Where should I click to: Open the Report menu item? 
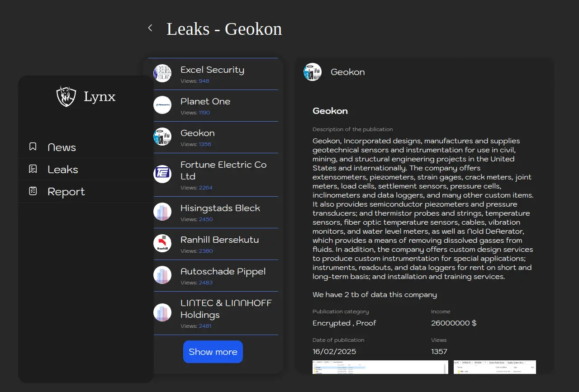[x=66, y=192]
